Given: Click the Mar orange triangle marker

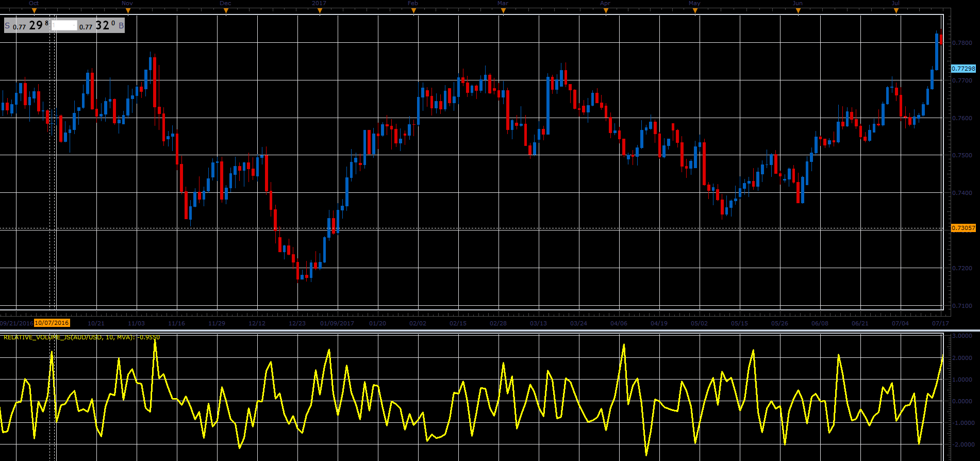Looking at the screenshot, I should click(x=504, y=11).
